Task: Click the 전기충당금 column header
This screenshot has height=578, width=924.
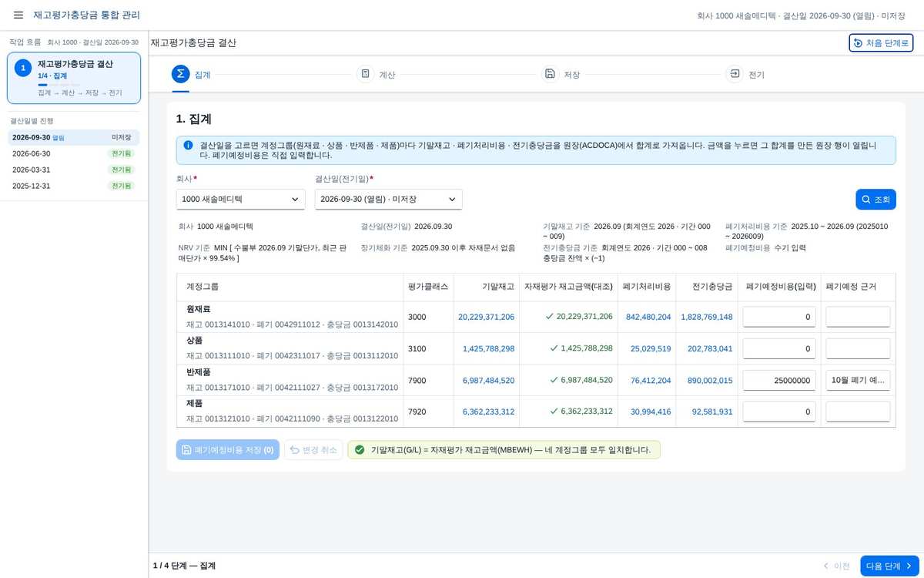Action: pos(707,287)
